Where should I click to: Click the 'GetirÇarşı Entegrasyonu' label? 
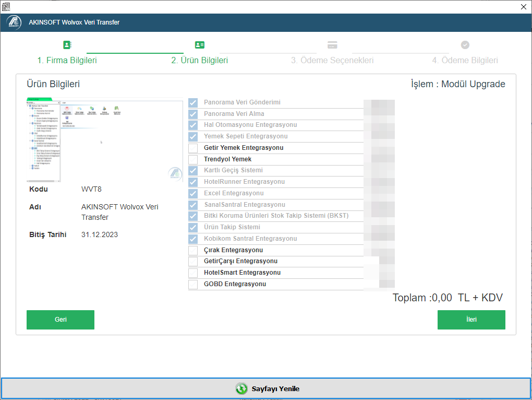point(240,261)
